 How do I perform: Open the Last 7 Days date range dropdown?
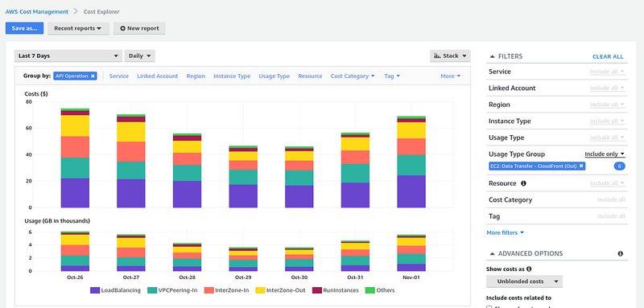pos(68,55)
